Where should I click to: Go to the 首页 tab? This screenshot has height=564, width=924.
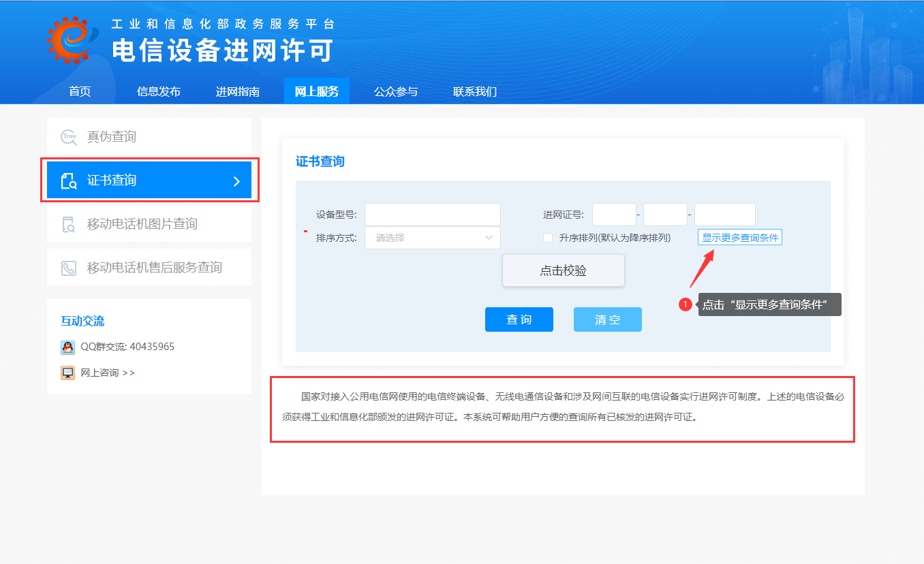tap(80, 91)
